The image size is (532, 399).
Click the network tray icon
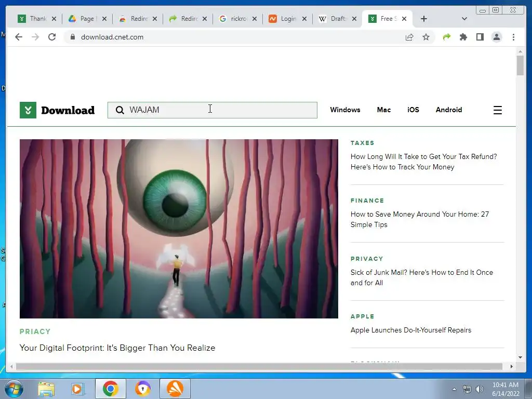[x=467, y=390]
